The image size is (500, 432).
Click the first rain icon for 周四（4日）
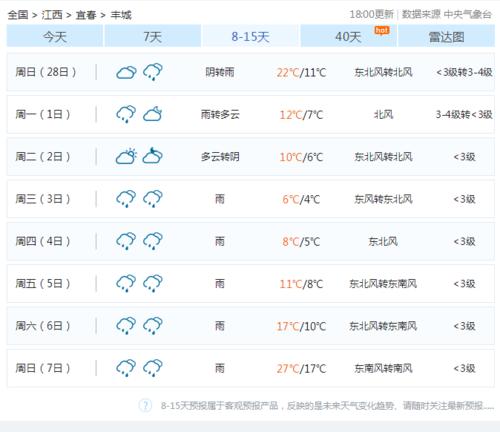[x=126, y=241]
